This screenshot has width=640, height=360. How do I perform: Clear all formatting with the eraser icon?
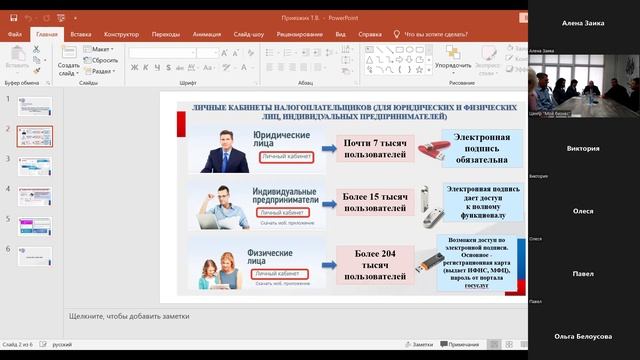tap(251, 53)
